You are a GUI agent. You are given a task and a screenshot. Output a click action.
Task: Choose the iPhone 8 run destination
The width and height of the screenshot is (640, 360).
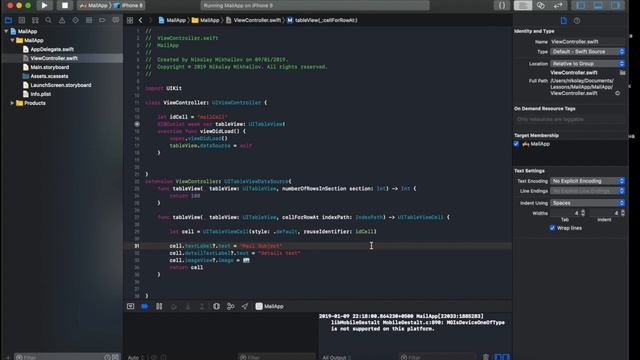pos(129,6)
